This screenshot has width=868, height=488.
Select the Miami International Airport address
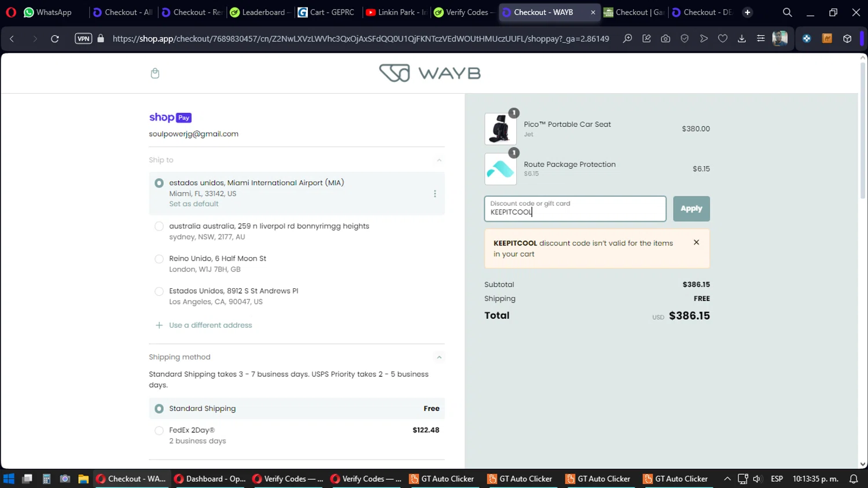(x=159, y=183)
